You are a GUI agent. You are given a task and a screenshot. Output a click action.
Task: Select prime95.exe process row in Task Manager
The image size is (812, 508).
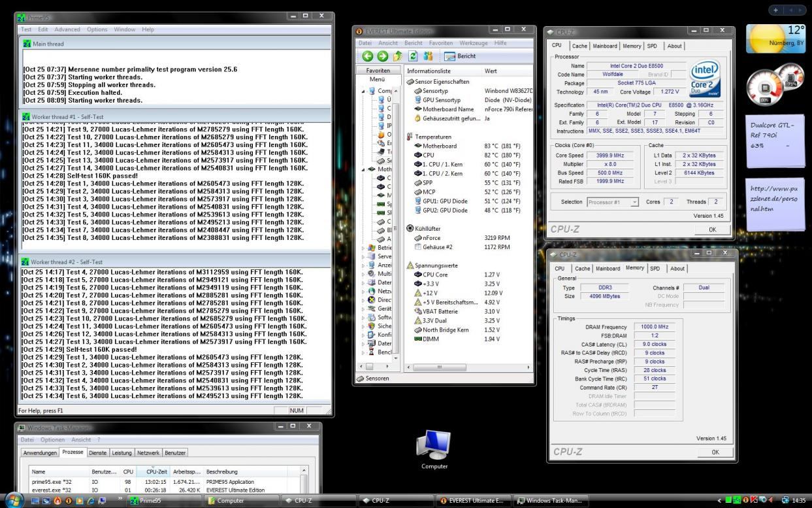click(165, 482)
